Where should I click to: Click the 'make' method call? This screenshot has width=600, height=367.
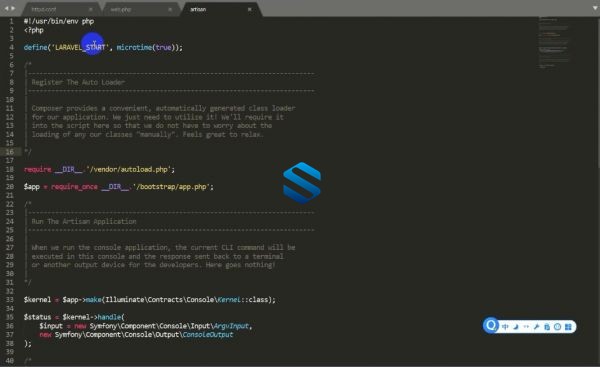click(x=93, y=300)
